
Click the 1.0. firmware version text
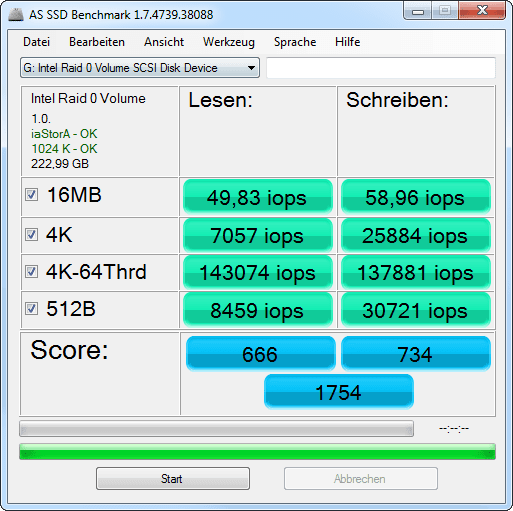(x=41, y=119)
